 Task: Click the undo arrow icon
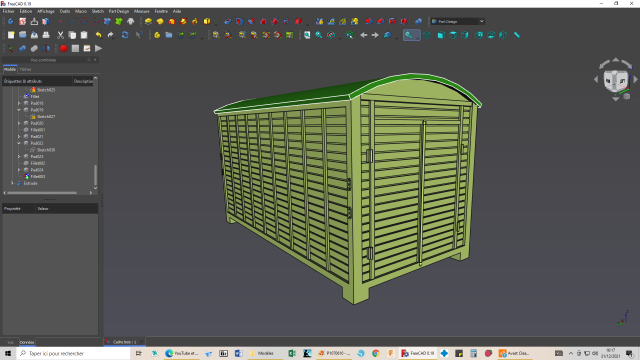98,35
